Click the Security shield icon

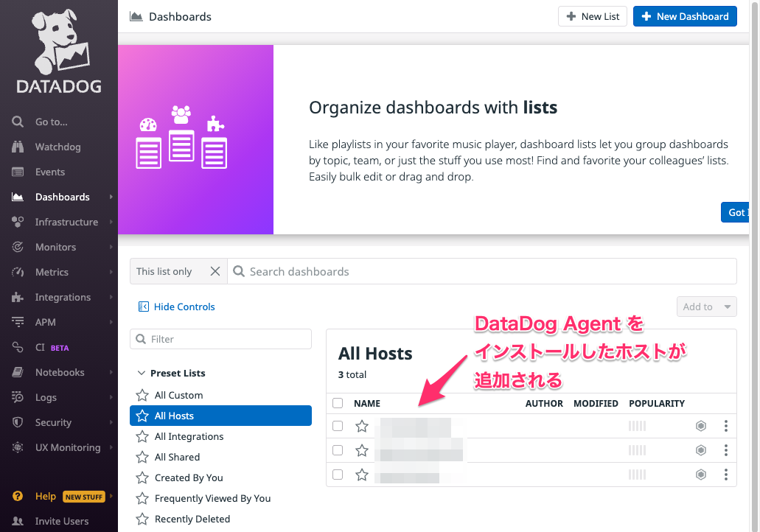[18, 422]
